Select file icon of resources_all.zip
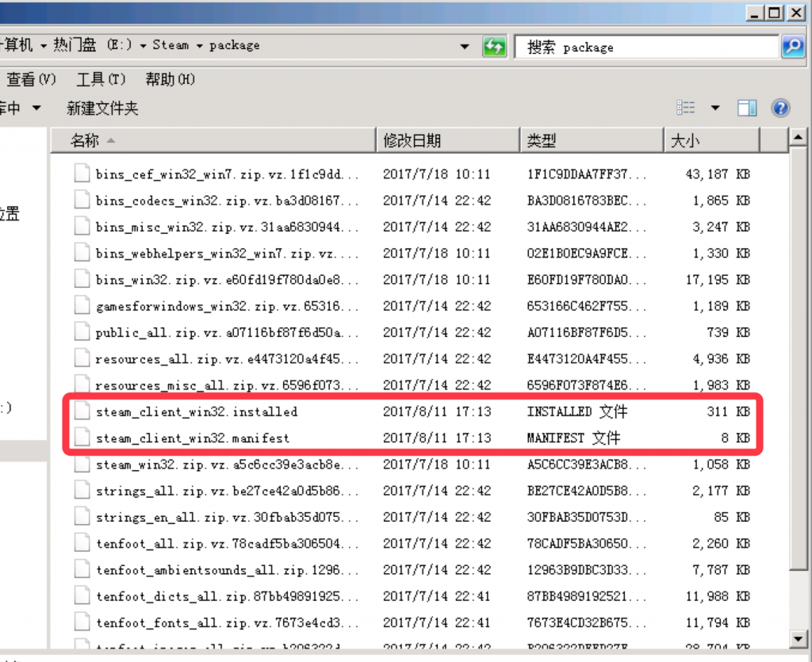Screen dimensions: 812x662 (82, 358)
